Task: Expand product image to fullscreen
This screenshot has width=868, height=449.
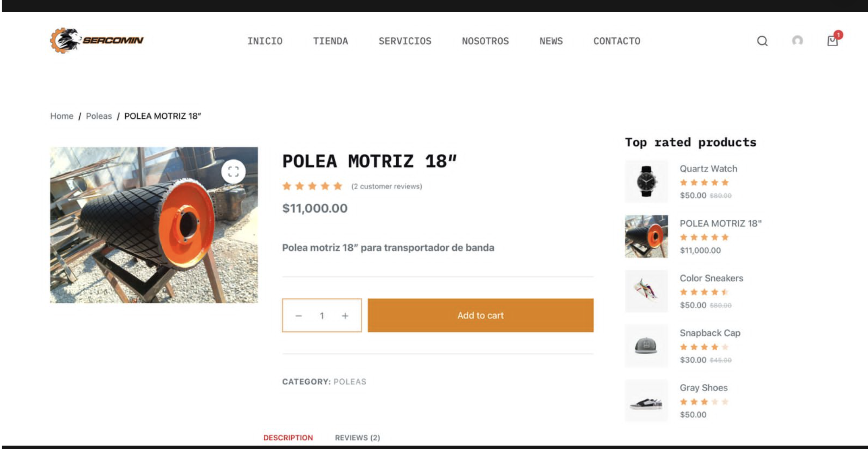Action: [233, 172]
